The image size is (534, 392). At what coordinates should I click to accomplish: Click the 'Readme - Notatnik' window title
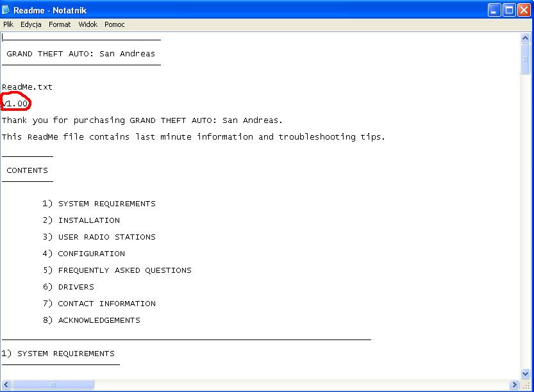click(x=50, y=10)
